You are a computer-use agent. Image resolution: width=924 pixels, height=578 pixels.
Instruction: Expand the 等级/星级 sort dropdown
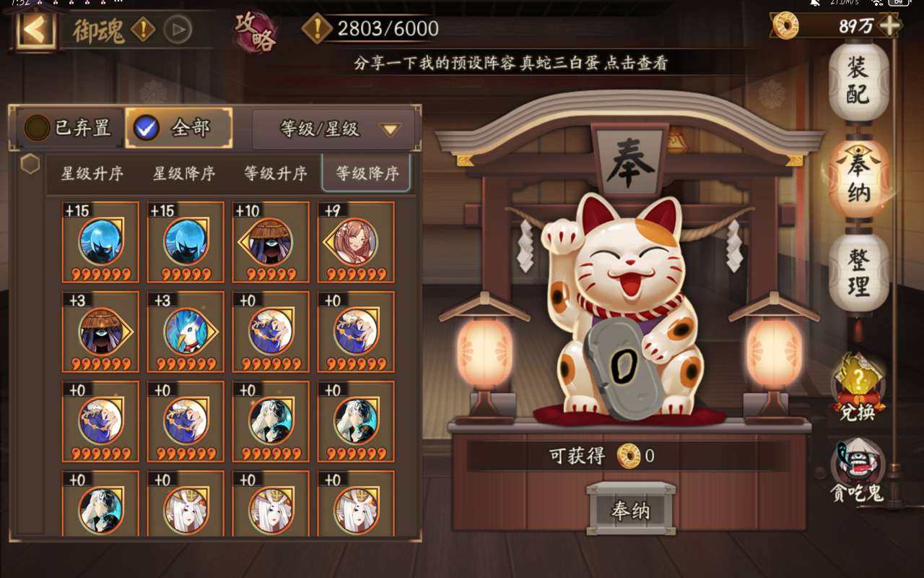coord(334,129)
